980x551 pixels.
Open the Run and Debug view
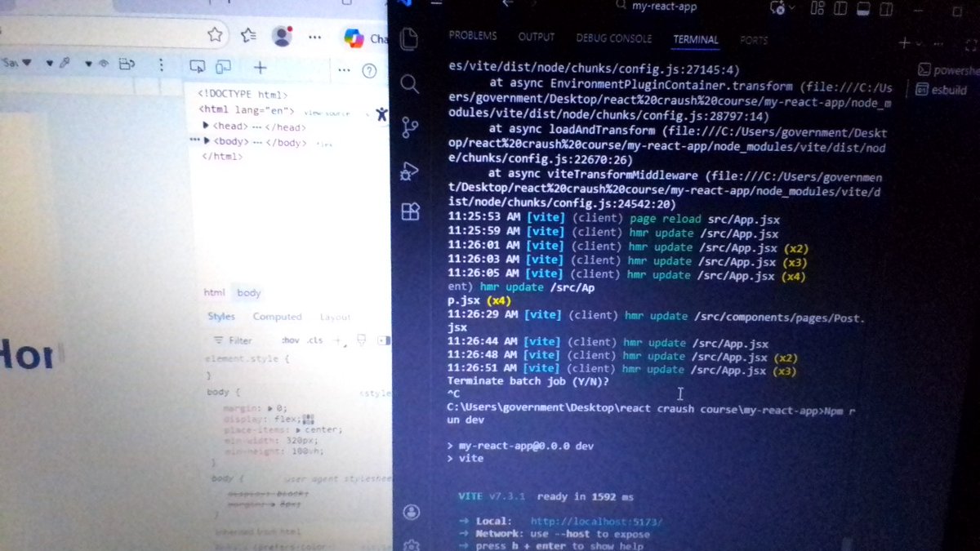tap(409, 171)
